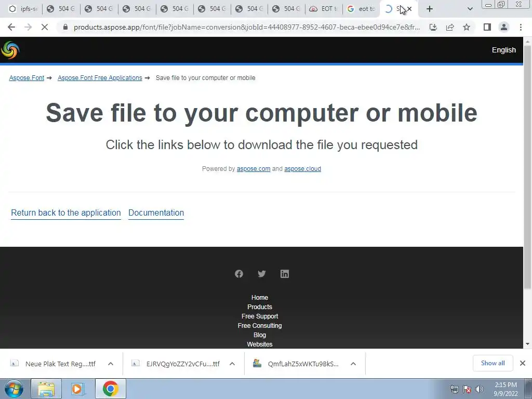
Task: Open the tab search chevron
Action: (470, 9)
